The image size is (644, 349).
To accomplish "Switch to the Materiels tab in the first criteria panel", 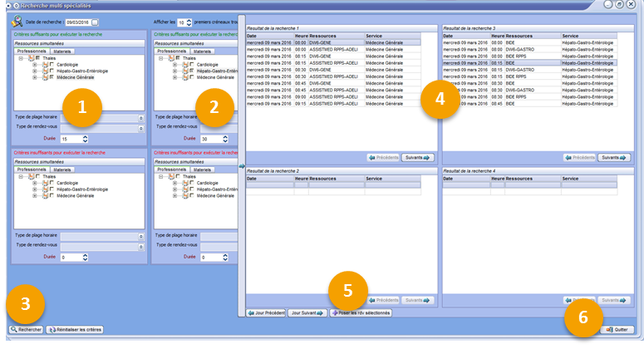I will pyautogui.click(x=63, y=51).
